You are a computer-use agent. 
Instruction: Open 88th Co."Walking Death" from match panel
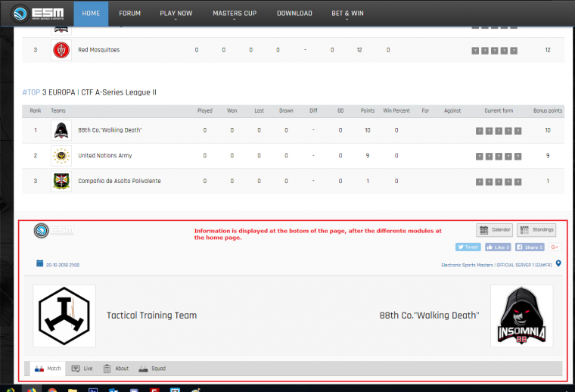[x=429, y=316]
